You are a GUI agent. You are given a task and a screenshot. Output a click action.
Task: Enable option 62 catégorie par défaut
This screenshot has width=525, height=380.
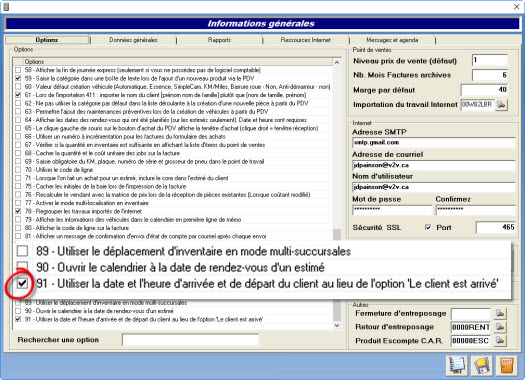(x=18, y=103)
